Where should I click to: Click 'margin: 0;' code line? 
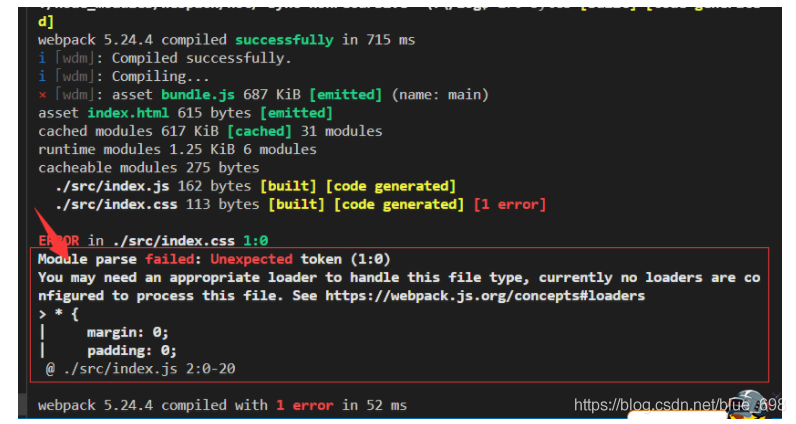coord(127,332)
